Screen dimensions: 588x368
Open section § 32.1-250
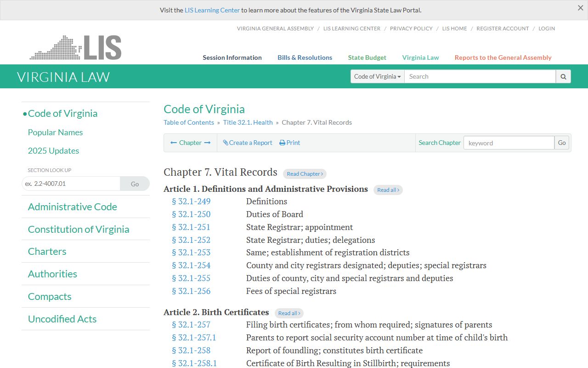(191, 214)
